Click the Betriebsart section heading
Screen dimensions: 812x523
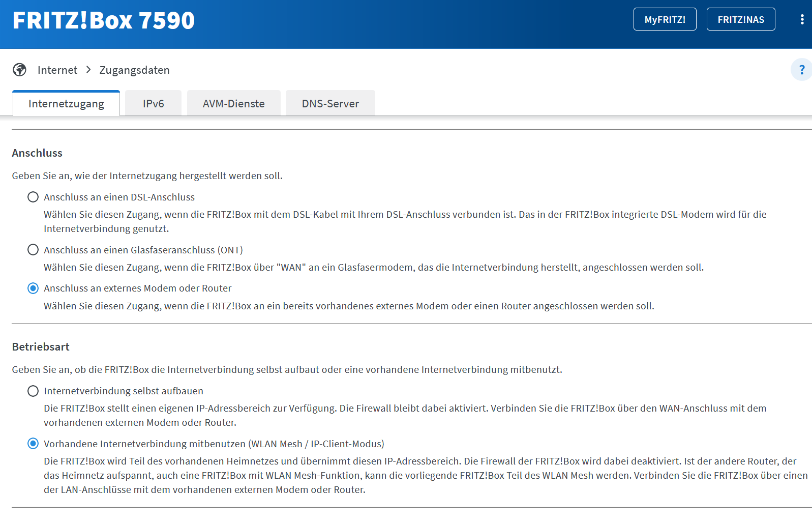41,347
